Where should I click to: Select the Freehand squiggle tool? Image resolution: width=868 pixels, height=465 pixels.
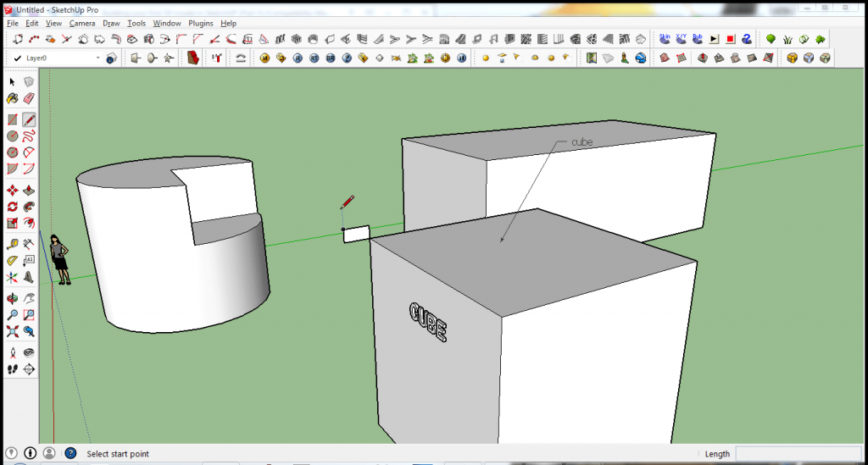29,136
